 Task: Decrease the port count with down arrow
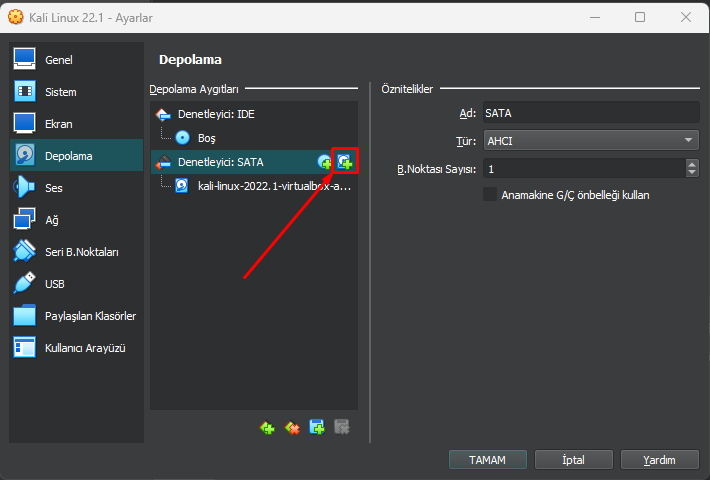pyautogui.click(x=692, y=173)
